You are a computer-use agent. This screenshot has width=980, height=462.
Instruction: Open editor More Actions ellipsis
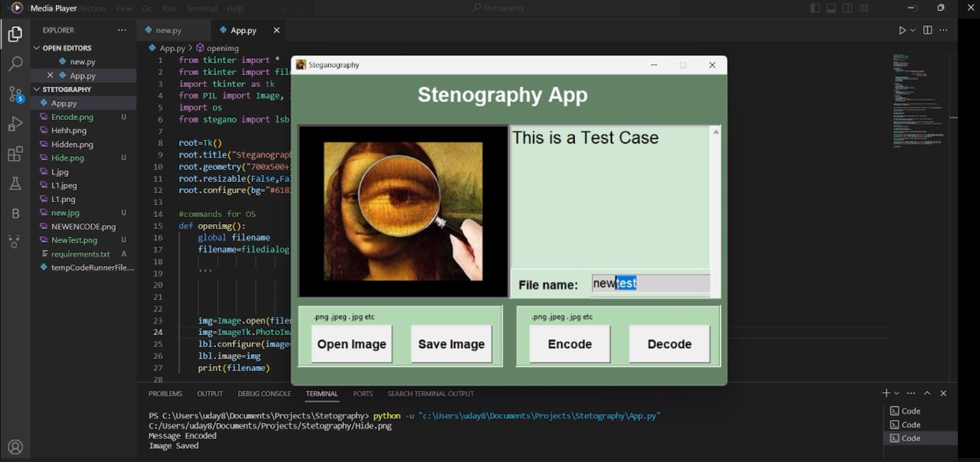coord(943,31)
